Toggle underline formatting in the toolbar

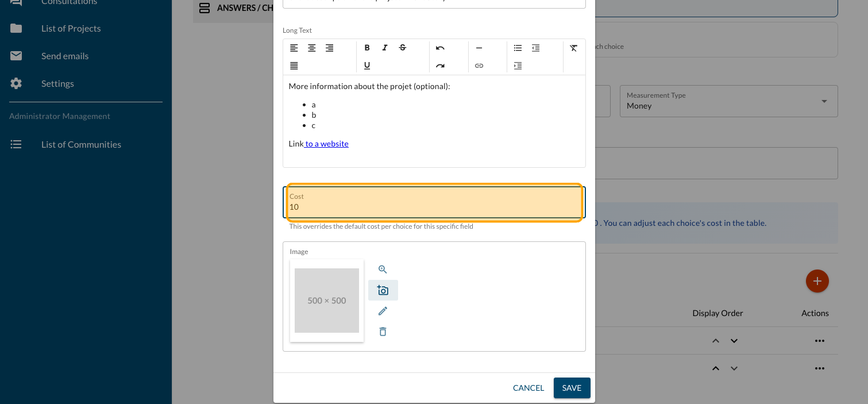(x=367, y=66)
